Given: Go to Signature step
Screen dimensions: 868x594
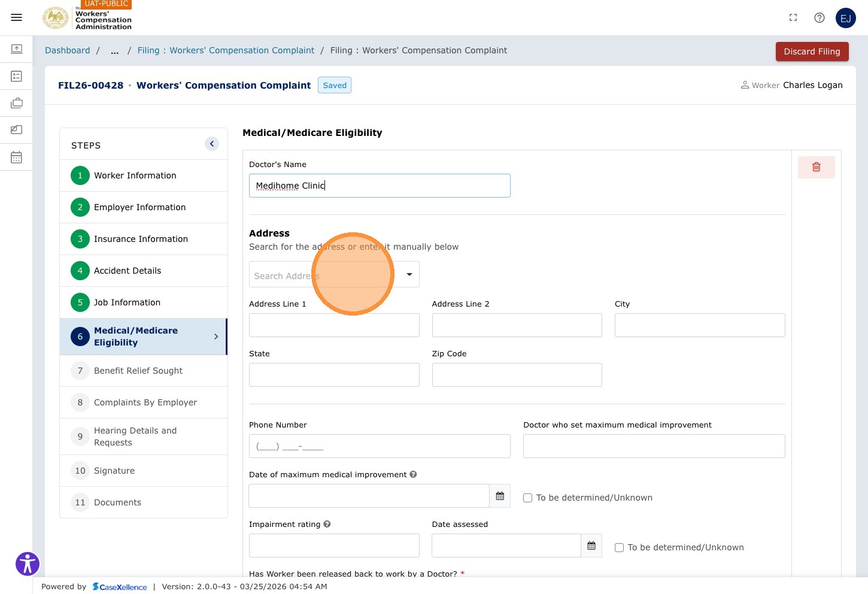Looking at the screenshot, I should coord(144,471).
